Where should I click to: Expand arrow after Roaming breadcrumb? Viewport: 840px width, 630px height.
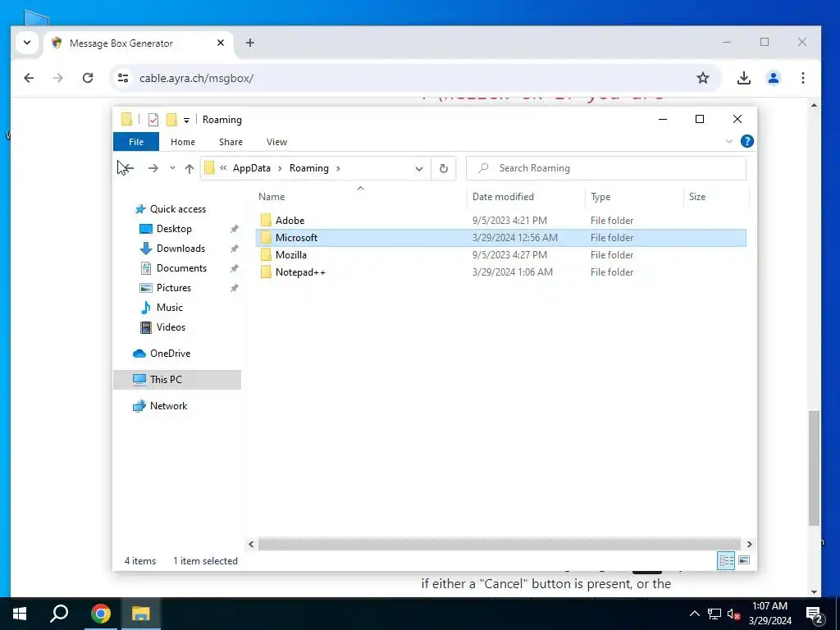338,168
